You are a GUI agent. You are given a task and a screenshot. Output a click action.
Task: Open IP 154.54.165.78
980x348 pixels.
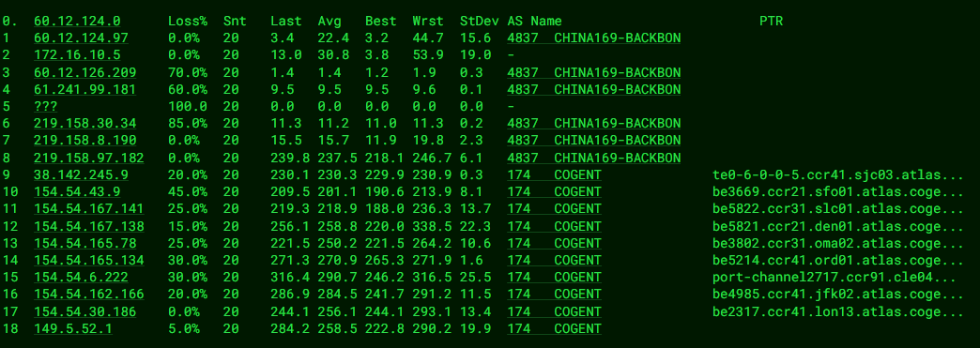coord(85,243)
